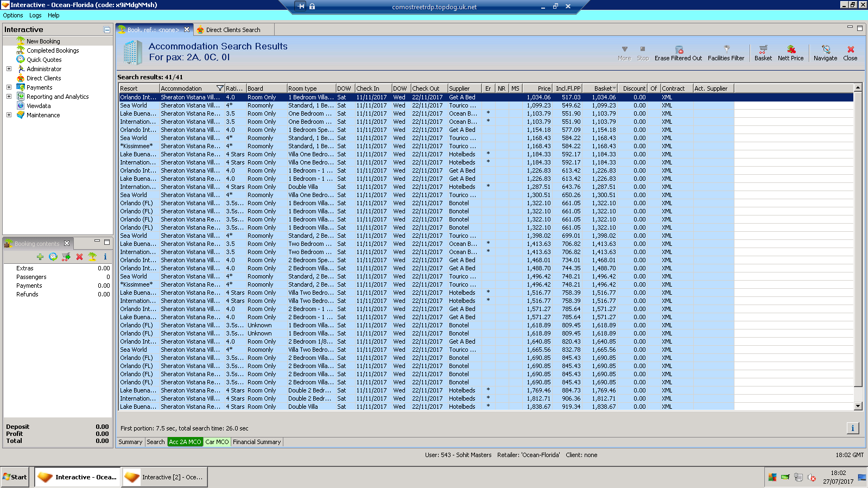The width and height of the screenshot is (868, 488).
Task: Click the Basket column header sort arrow
Action: point(614,88)
